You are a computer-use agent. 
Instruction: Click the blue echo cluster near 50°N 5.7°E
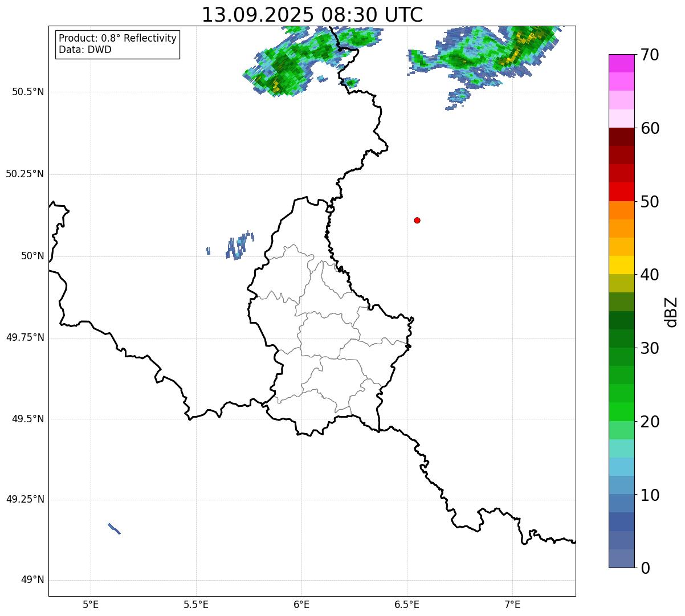(239, 246)
